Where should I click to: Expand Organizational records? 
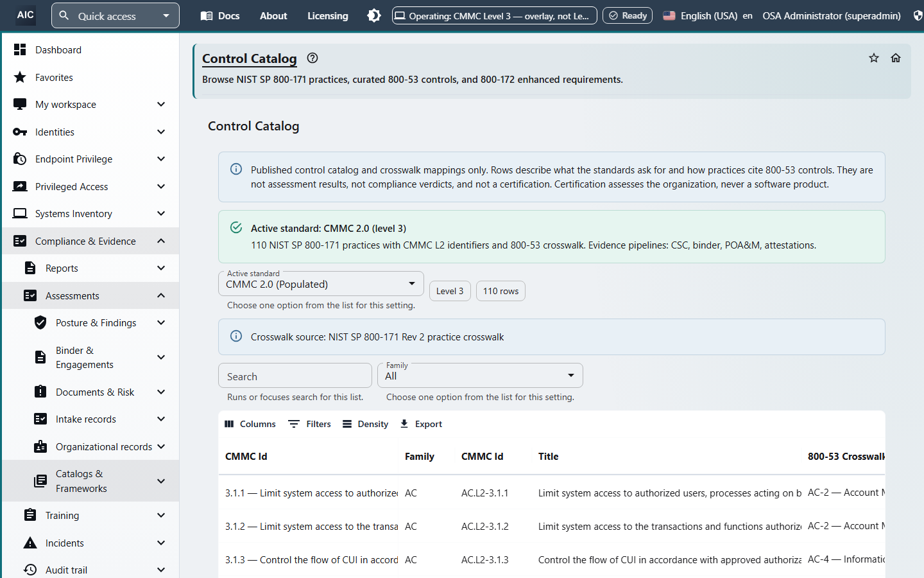90,446
